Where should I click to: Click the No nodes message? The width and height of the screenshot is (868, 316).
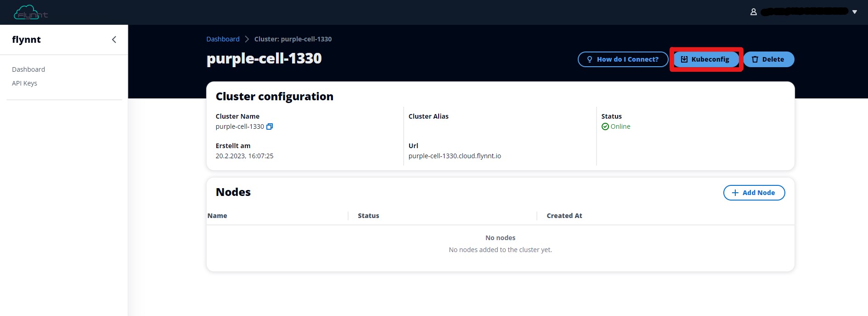500,238
